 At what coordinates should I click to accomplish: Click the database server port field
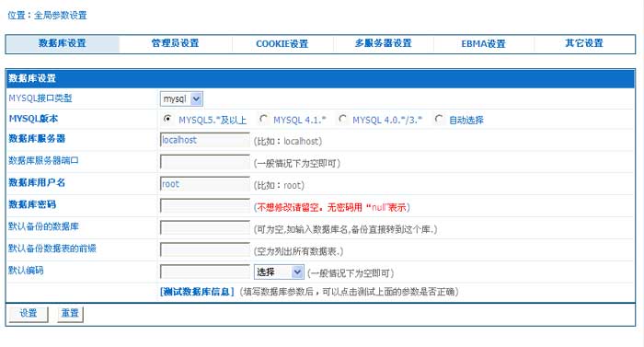click(x=204, y=162)
